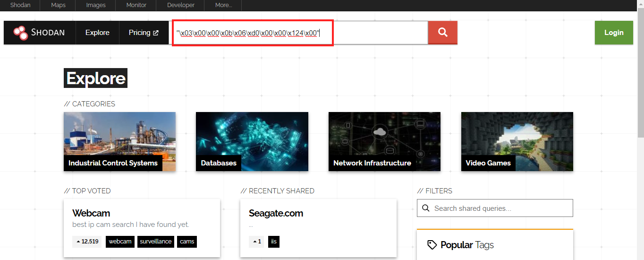Click the Shodan logo icon
The width and height of the screenshot is (644, 260).
21,33
